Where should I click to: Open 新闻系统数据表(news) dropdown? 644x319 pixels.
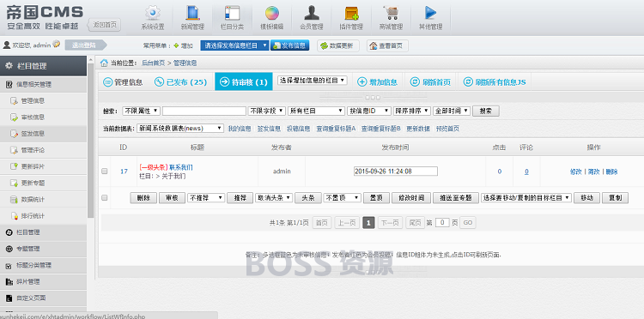click(x=180, y=129)
